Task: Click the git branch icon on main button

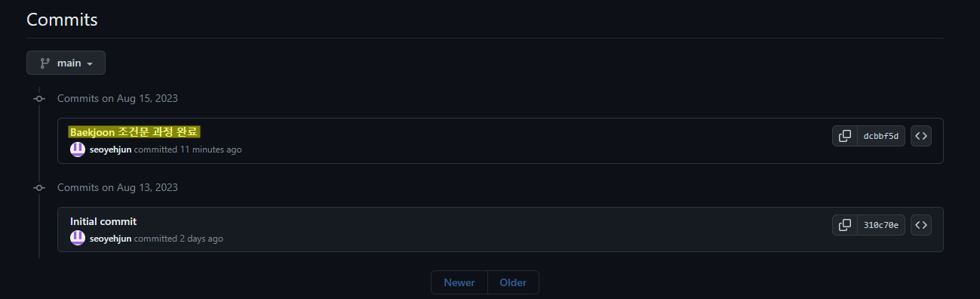Action: (x=45, y=63)
